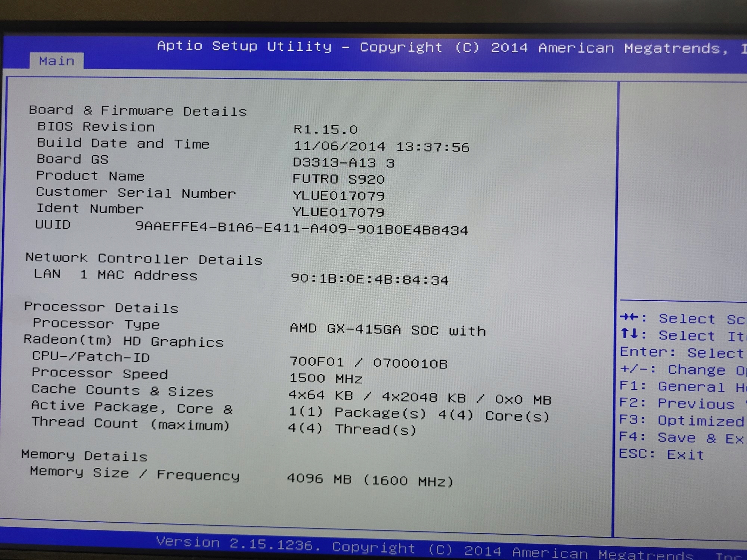Viewport: 747px width, 560px height.
Task: Select the Ident Number value
Action: point(338,212)
